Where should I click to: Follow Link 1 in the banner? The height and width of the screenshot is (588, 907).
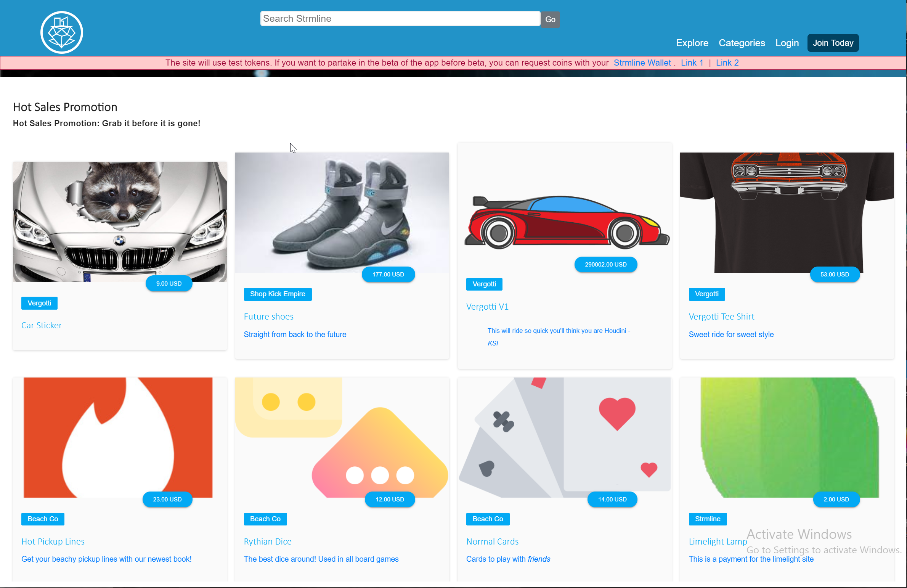[692, 63]
